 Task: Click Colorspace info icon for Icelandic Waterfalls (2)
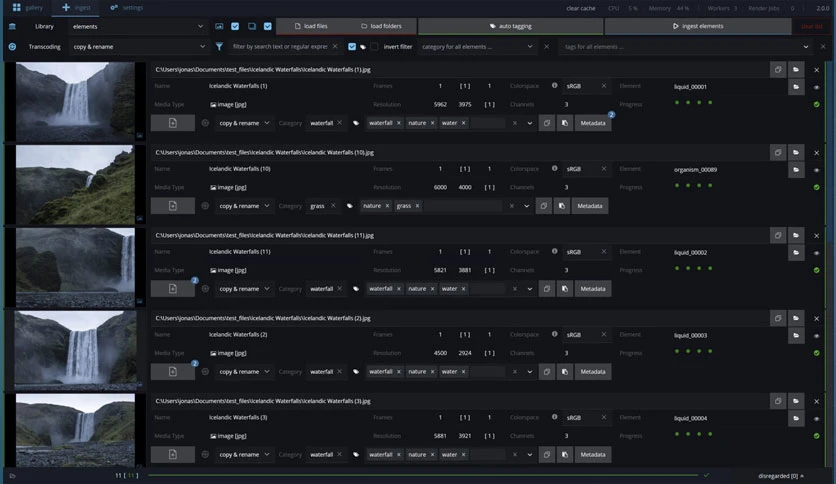554,334
